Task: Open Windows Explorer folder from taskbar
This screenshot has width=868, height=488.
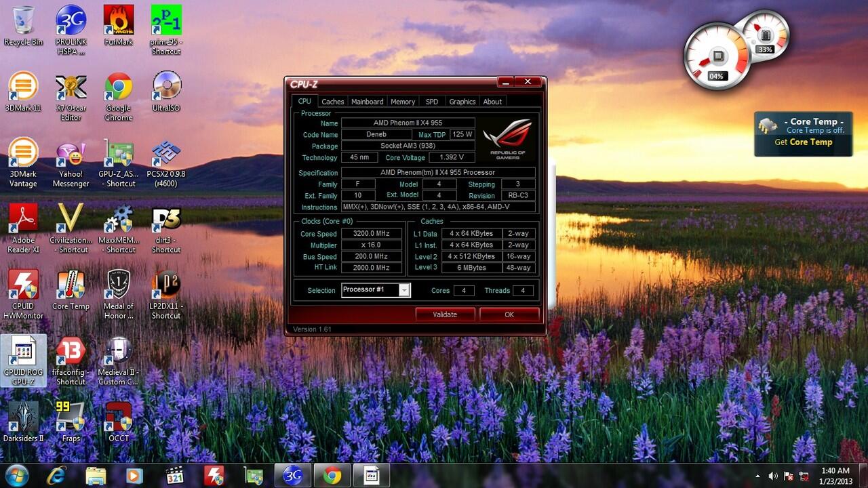Action: (96, 475)
